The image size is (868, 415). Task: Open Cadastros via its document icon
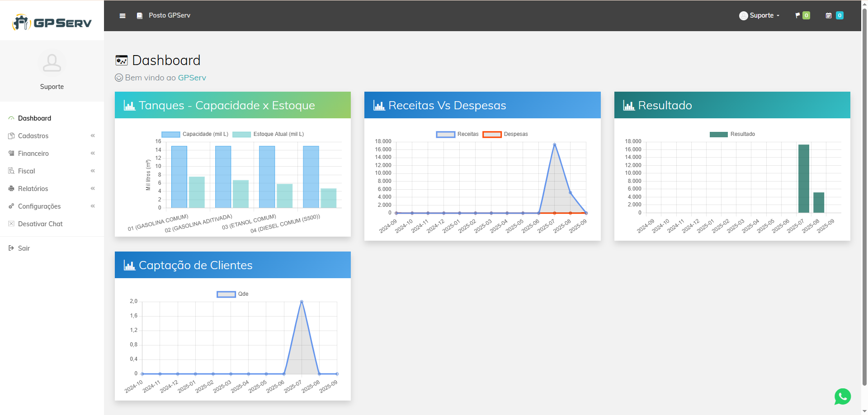click(x=11, y=135)
